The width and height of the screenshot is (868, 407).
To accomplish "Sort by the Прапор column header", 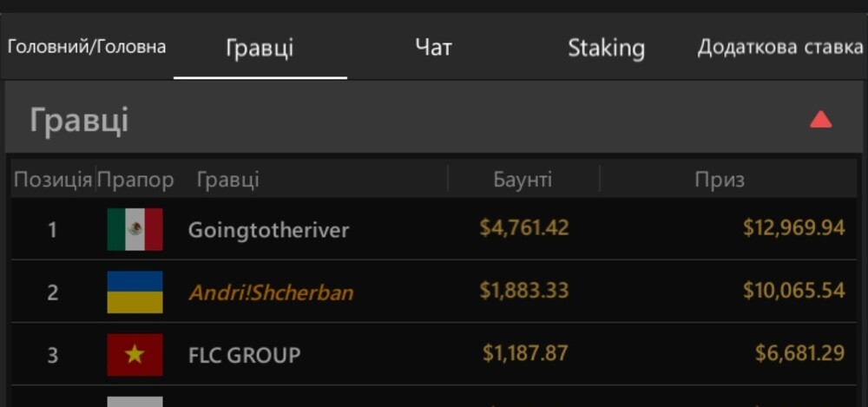I will 135,180.
